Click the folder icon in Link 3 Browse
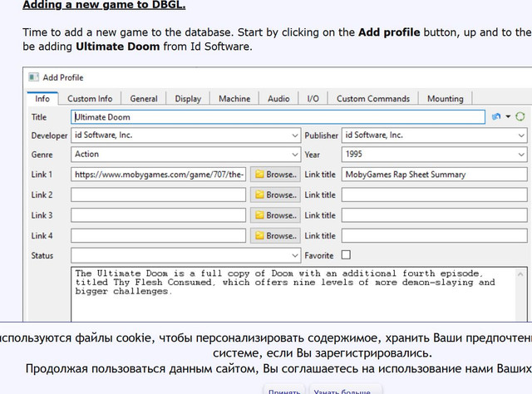 (x=259, y=214)
